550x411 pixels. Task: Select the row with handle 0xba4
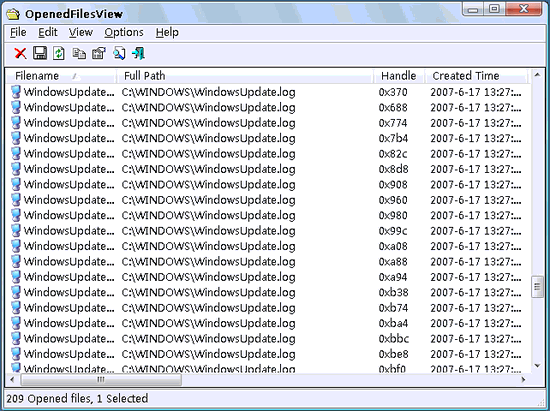[269, 323]
